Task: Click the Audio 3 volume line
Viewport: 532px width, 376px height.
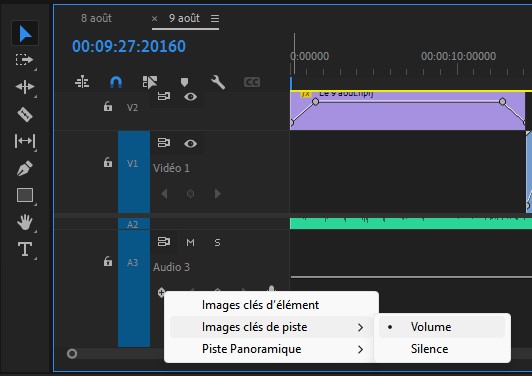Action: click(411, 277)
